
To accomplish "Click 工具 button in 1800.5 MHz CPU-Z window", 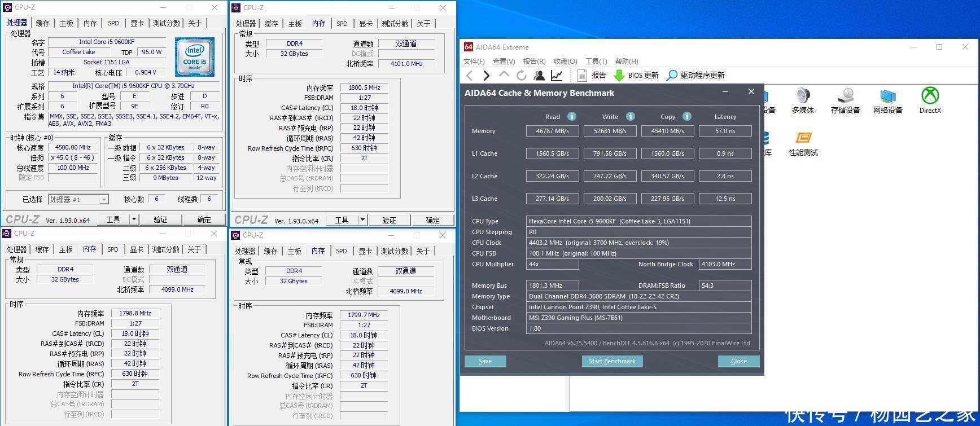I will coord(342,220).
